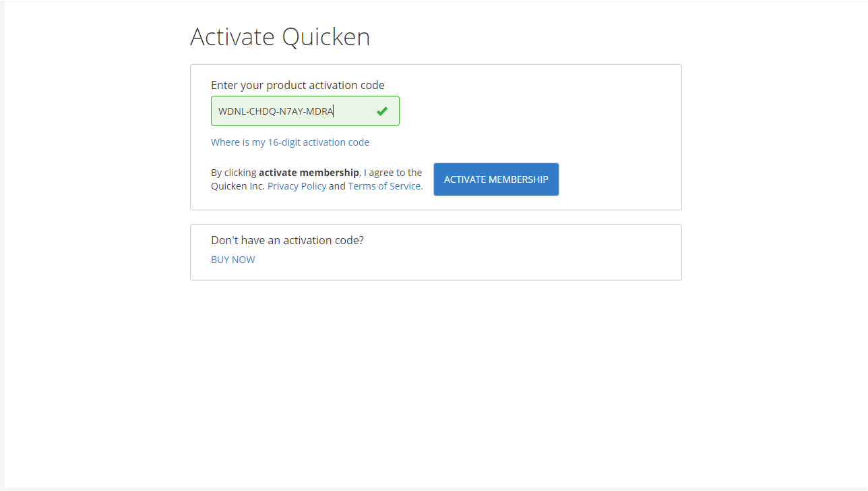Image resolution: width=868 pixels, height=491 pixels.
Task: Click the ACTIVATE MEMBERSHIP button
Action: coord(496,179)
